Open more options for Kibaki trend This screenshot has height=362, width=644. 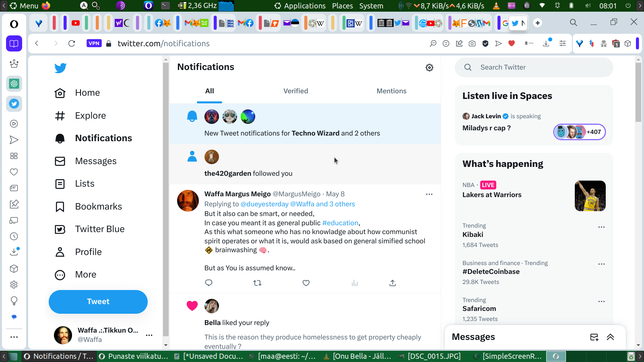click(601, 227)
